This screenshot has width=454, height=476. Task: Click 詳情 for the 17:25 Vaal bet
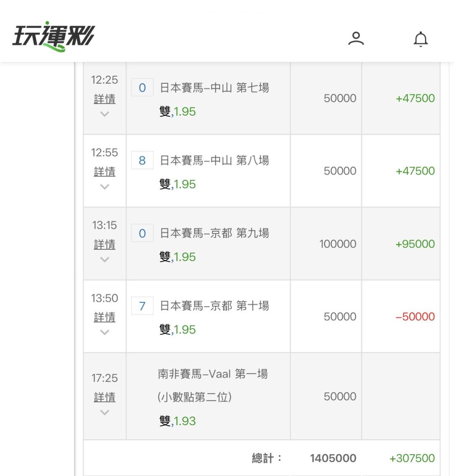tap(105, 397)
